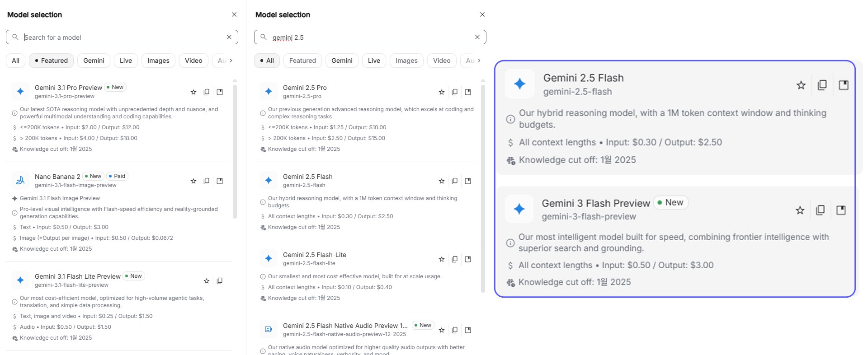Choose Gemini 3.1 Pro Preview model title
Screen dimensions: 868x355
[68, 88]
